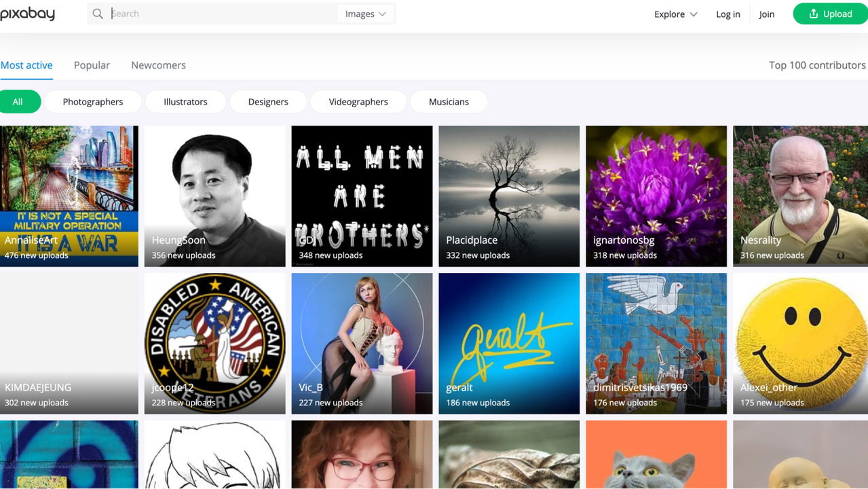
Task: Open jcoope12 Disabled American Veterans profile
Action: click(214, 343)
